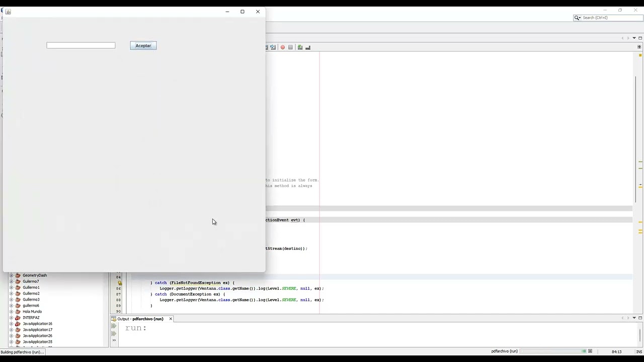The image size is (644, 362).
Task: Select the INTERFAZ project
Action: [31, 318]
